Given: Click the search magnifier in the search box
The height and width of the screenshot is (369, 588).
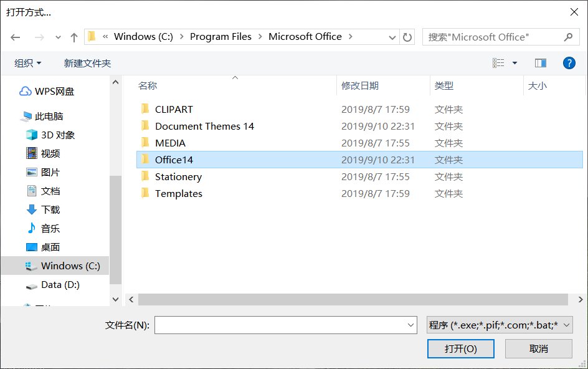Looking at the screenshot, I should [567, 37].
